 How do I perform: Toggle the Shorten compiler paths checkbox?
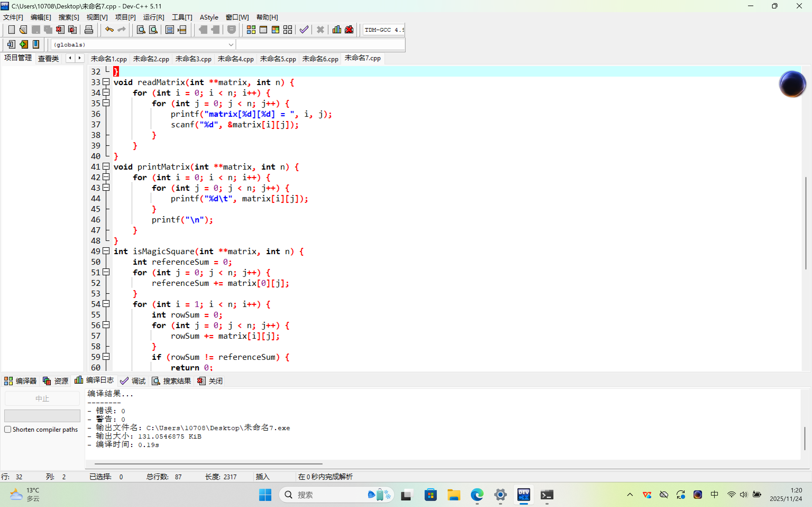pos(8,429)
